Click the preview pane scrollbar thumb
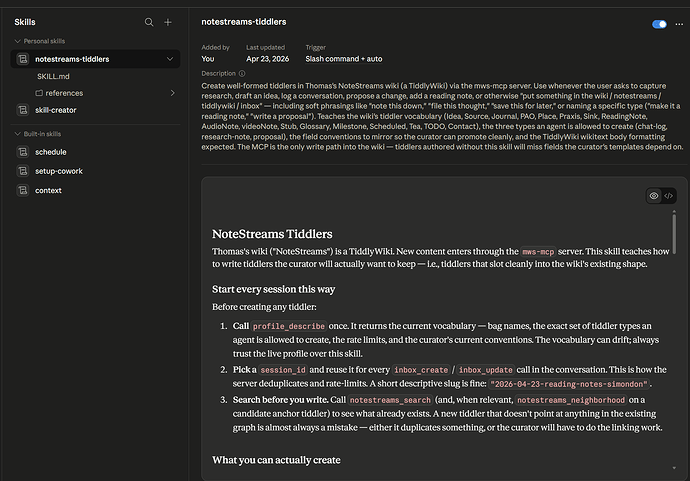This screenshot has height=481, width=690. 674,232
